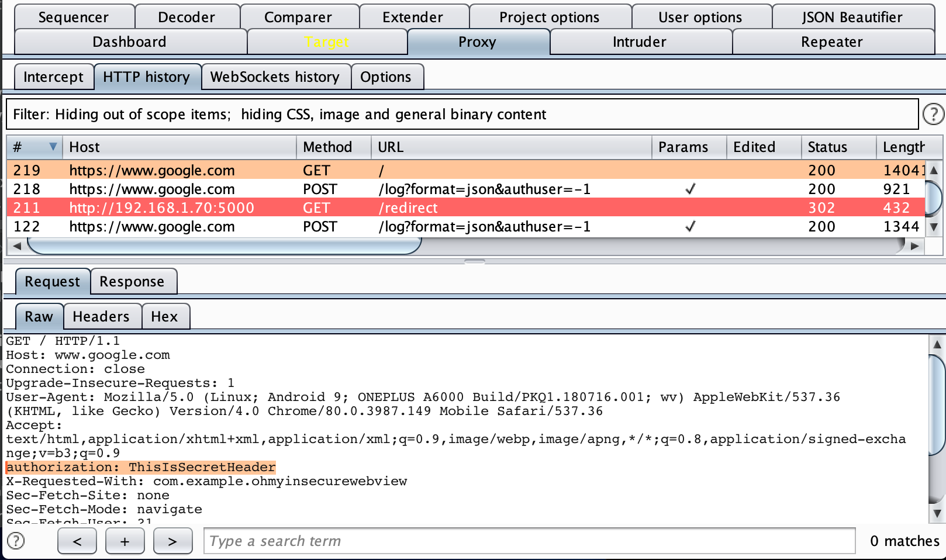The width and height of the screenshot is (946, 560).
Task: Select the Proxy tab
Action: [x=478, y=42]
